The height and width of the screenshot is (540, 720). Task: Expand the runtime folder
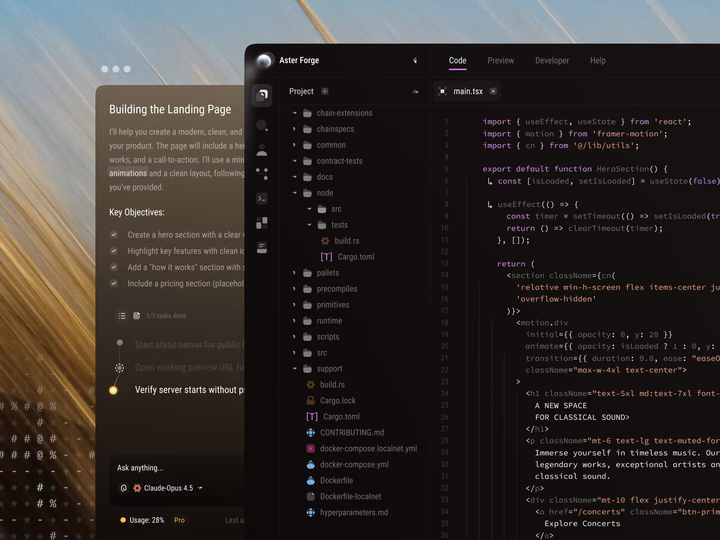point(295,321)
